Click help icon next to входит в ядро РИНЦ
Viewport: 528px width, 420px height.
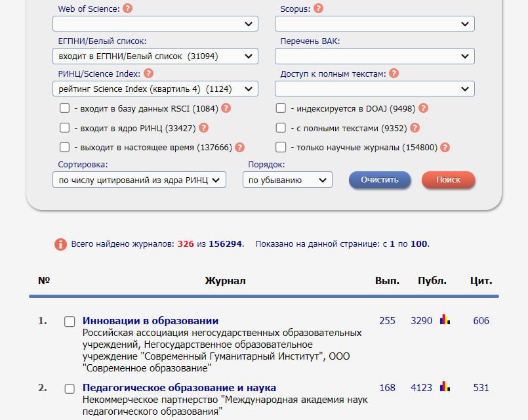coord(203,128)
